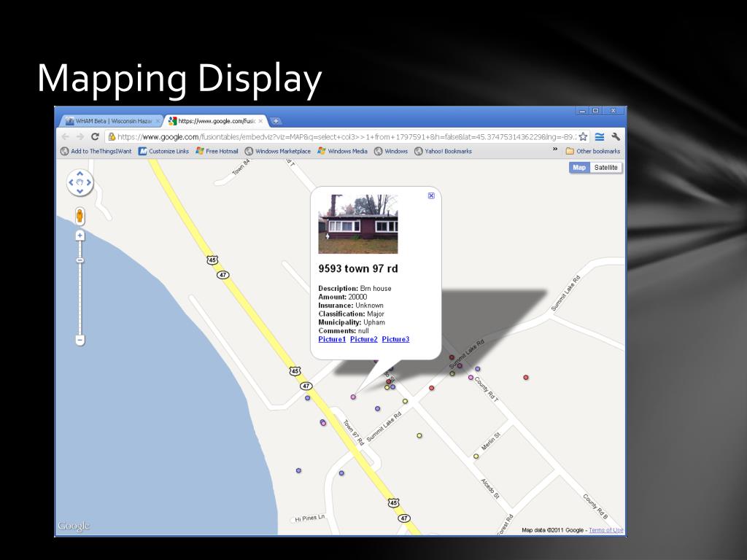Click the Google logo on map
Image resolution: width=747 pixels, height=560 pixels.
point(74,526)
